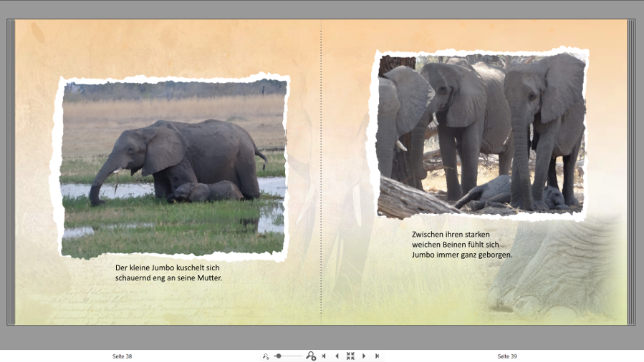Go to the previous page
Screen dimensions: 644x362
point(337,356)
